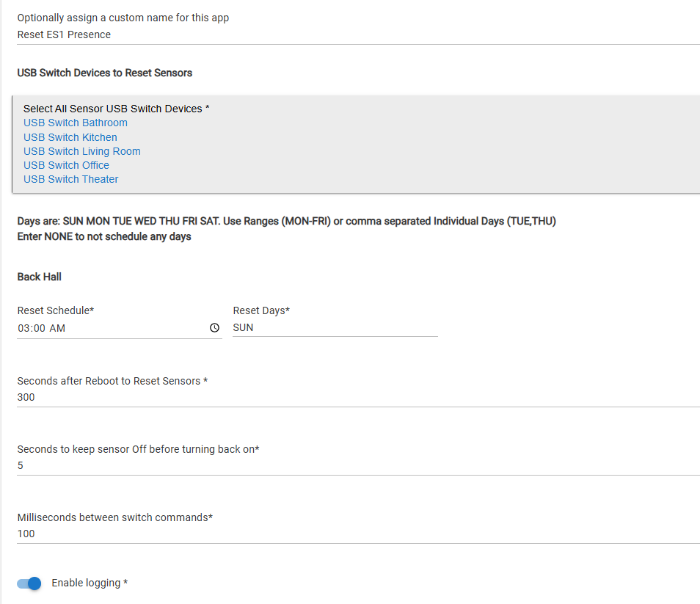The height and width of the screenshot is (604, 700).
Task: Select USB Switch Kitchen device
Action: (x=70, y=137)
